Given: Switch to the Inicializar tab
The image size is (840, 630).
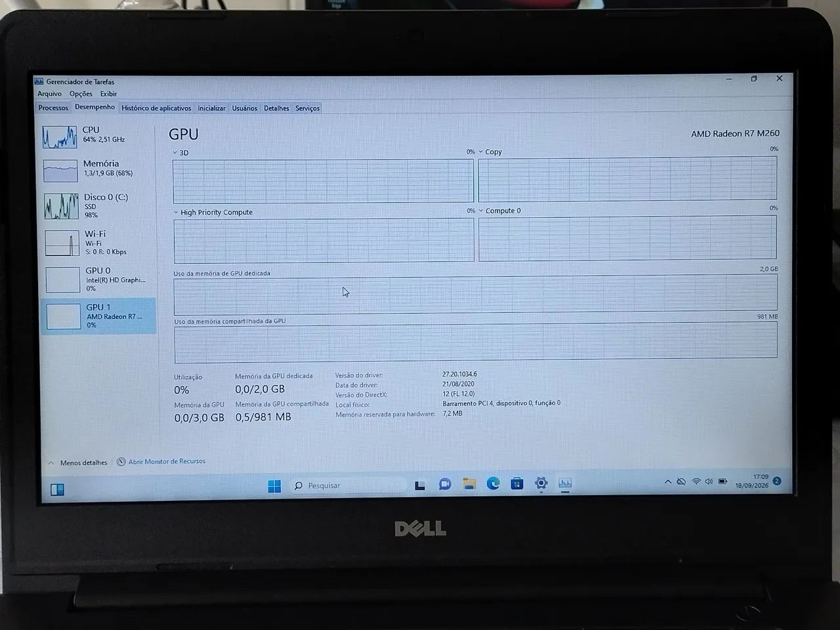Looking at the screenshot, I should coord(211,108).
